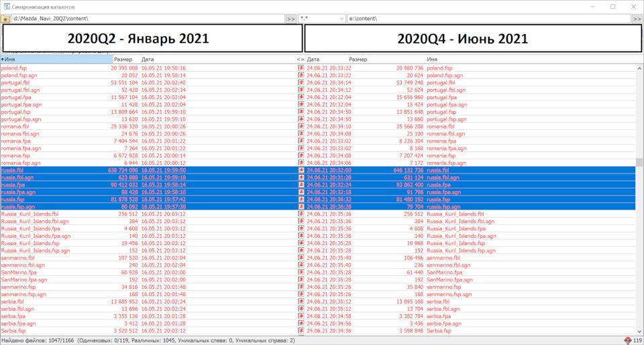644x345 pixels.
Task: Click the >> button after the left path
Action: 290,19
